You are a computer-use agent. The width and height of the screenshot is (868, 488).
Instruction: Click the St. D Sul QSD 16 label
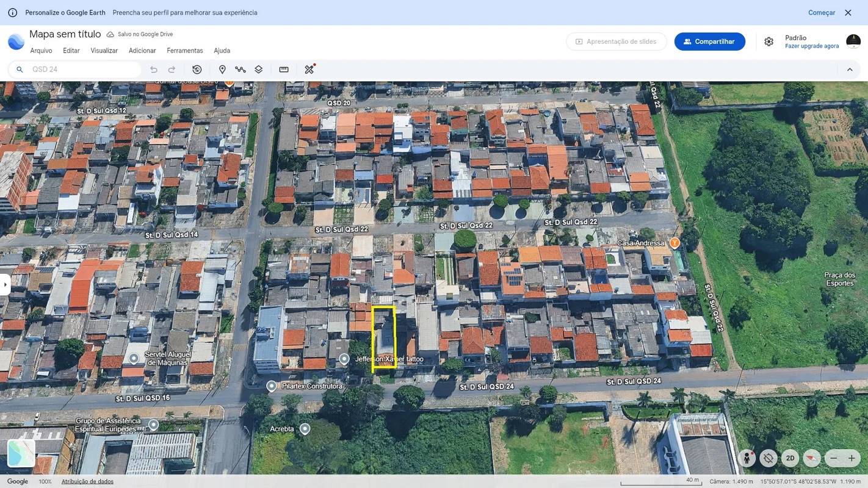pyautogui.click(x=143, y=398)
